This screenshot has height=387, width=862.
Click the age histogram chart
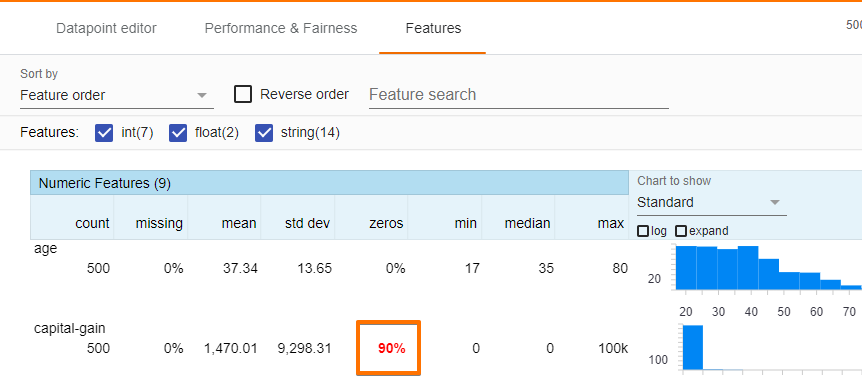click(769, 267)
